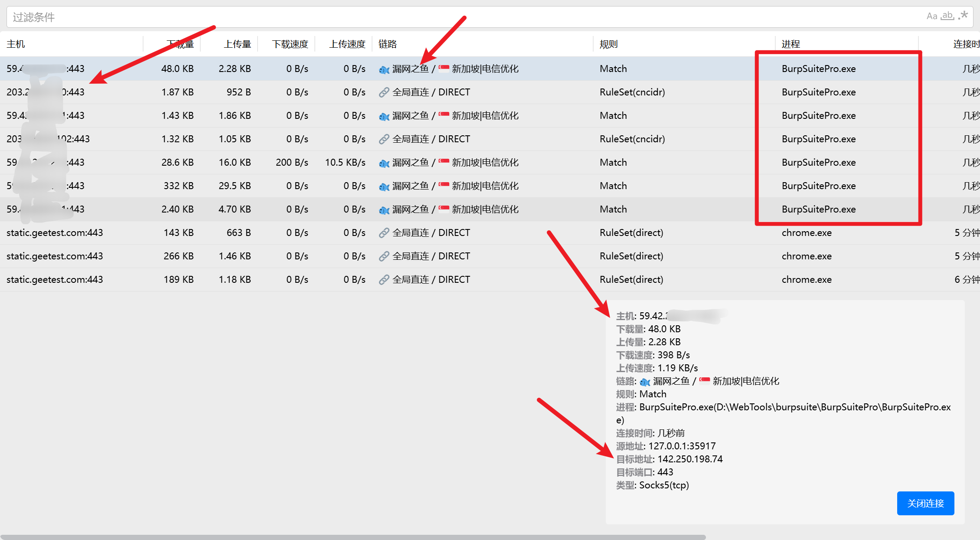Click Singapore flag icon in the 48.0 KB row
The width and height of the screenshot is (980, 540).
(444, 68)
